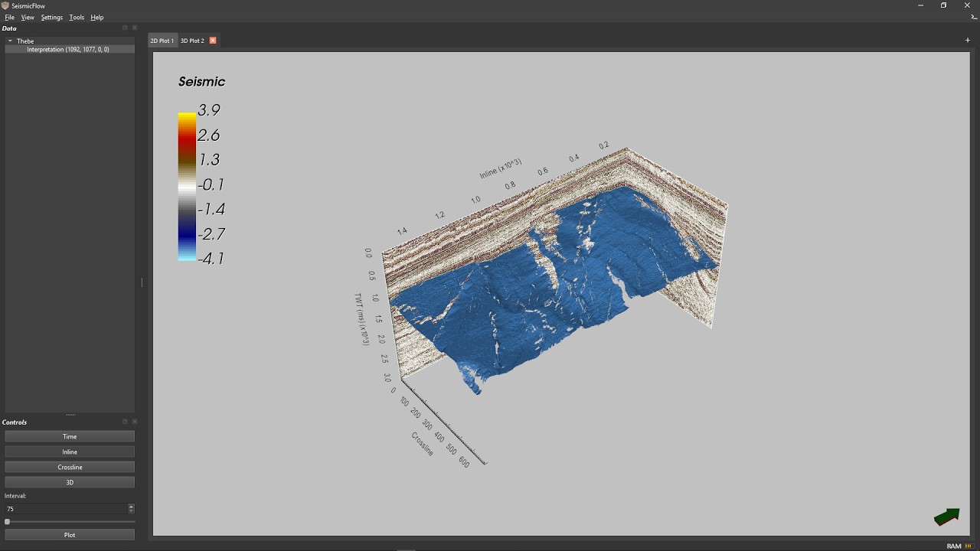Click the Interval label text

[x=15, y=496]
